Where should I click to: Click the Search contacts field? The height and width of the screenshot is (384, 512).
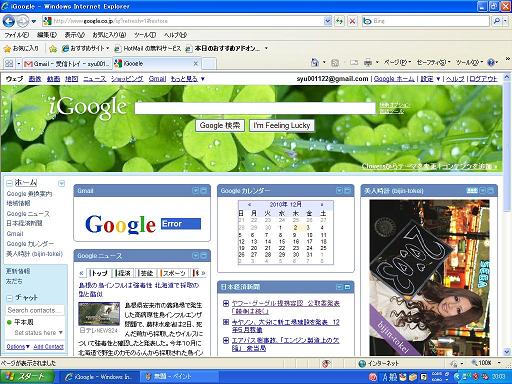[35, 310]
